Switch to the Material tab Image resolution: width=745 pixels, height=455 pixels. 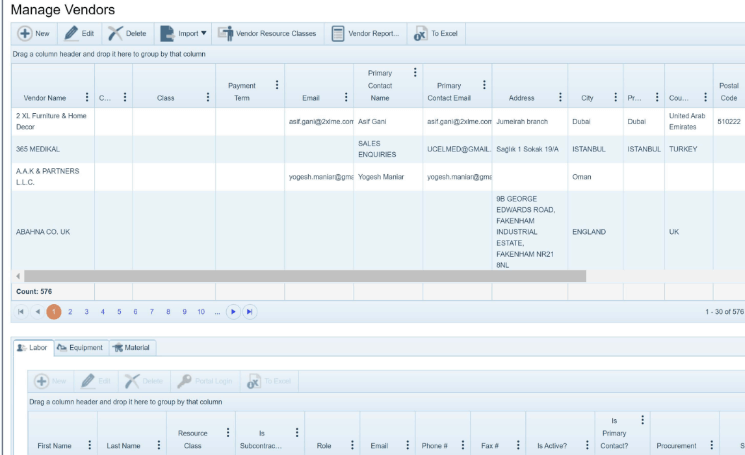[132, 348]
